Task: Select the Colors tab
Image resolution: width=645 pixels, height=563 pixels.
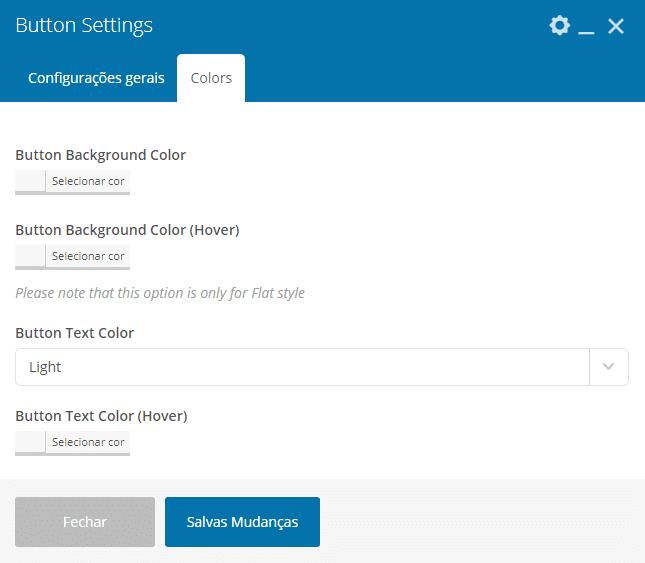Action: 211,78
